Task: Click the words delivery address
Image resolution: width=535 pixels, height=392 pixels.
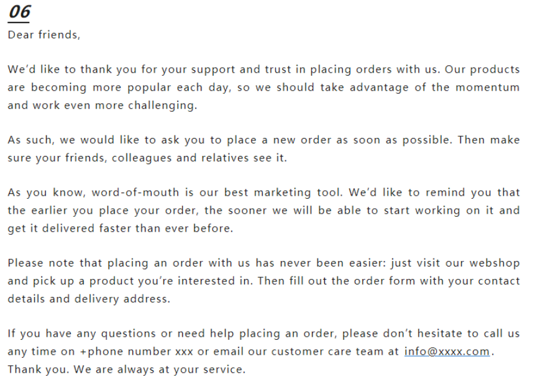Action: pos(122,299)
